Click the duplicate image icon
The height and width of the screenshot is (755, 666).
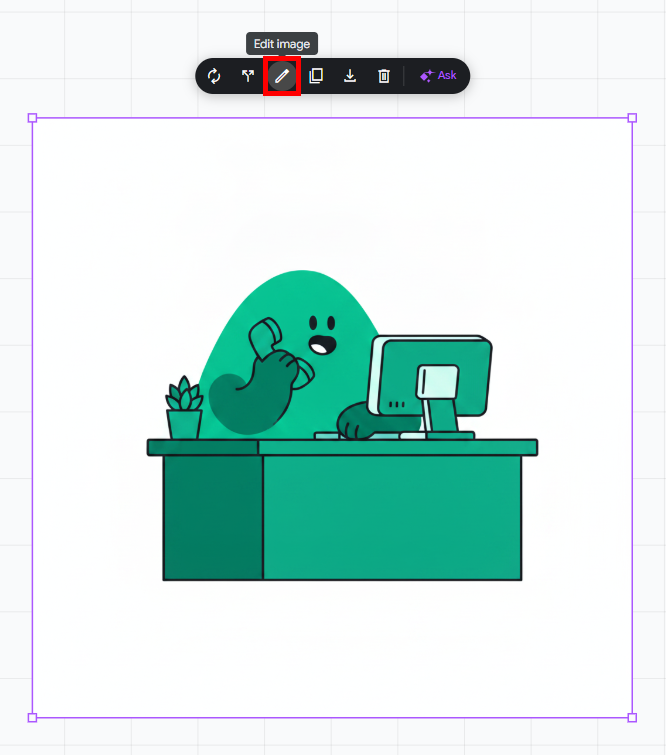coord(316,76)
